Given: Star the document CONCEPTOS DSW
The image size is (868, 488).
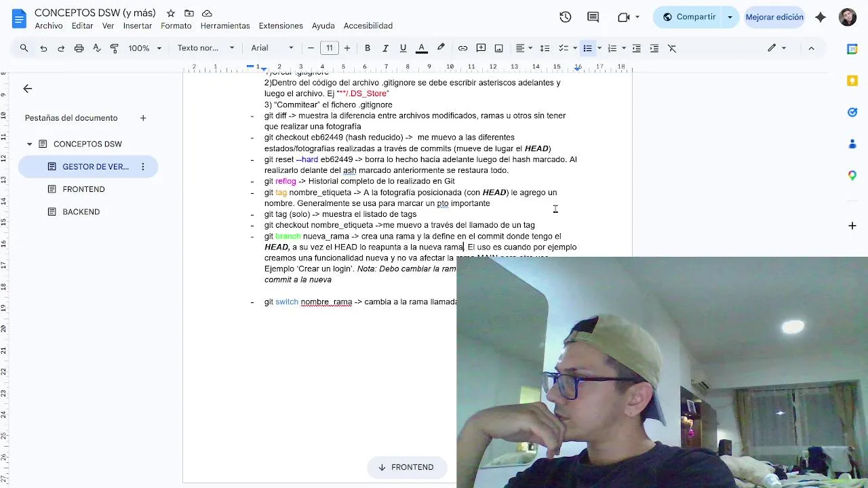Looking at the screenshot, I should tap(171, 14).
